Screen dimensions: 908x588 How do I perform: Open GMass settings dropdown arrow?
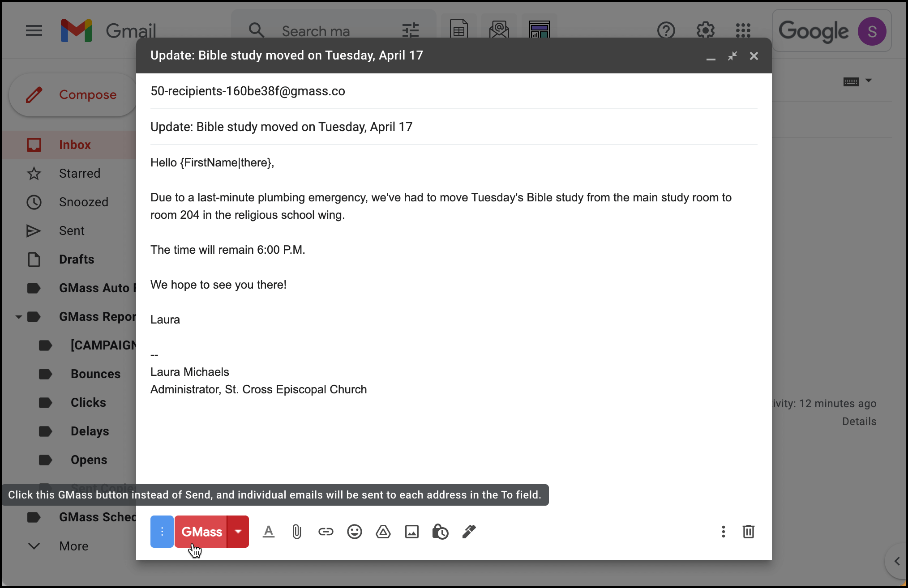click(238, 532)
